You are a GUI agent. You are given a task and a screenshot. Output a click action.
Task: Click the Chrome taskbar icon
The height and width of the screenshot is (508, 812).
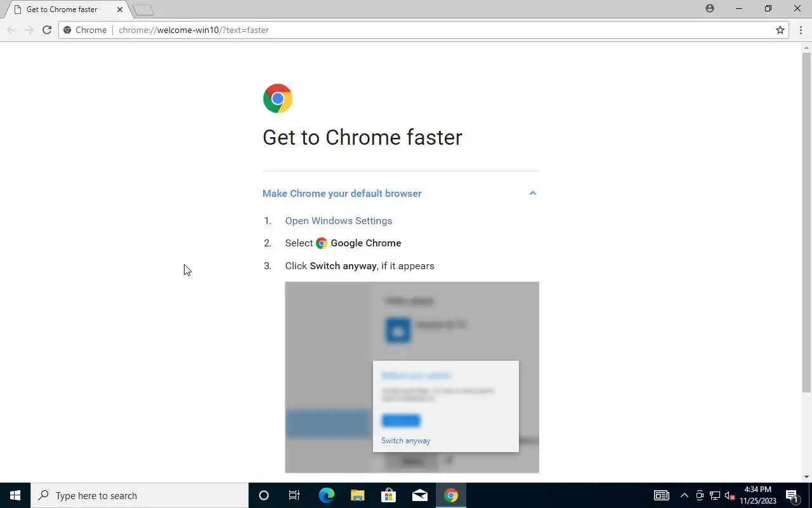click(x=451, y=495)
